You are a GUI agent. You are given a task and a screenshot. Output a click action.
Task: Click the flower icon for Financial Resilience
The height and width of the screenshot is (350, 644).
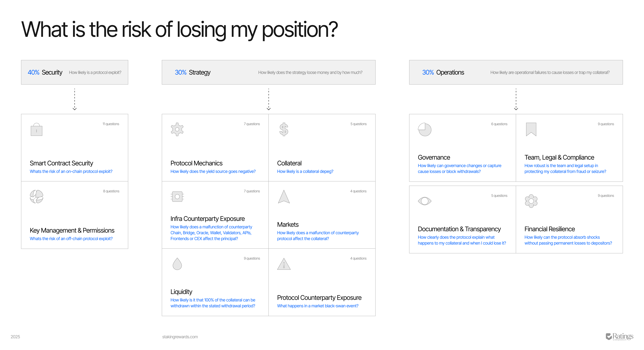531,201
